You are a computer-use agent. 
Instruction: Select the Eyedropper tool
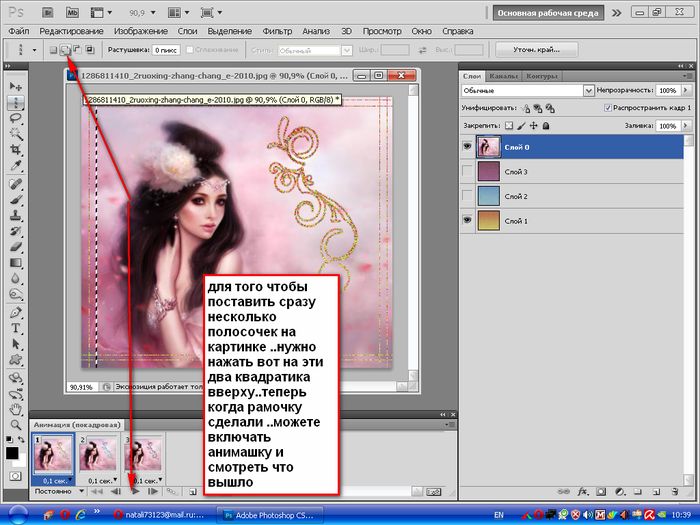click(x=16, y=165)
